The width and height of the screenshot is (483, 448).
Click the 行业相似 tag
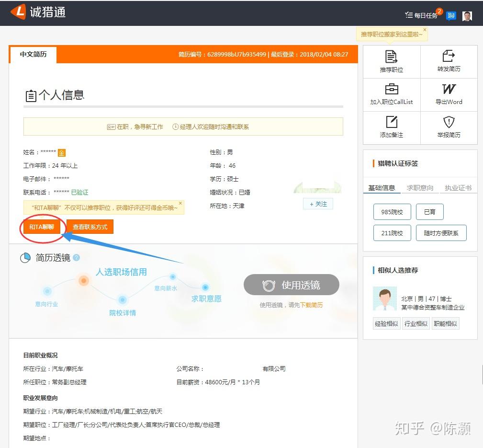point(416,323)
